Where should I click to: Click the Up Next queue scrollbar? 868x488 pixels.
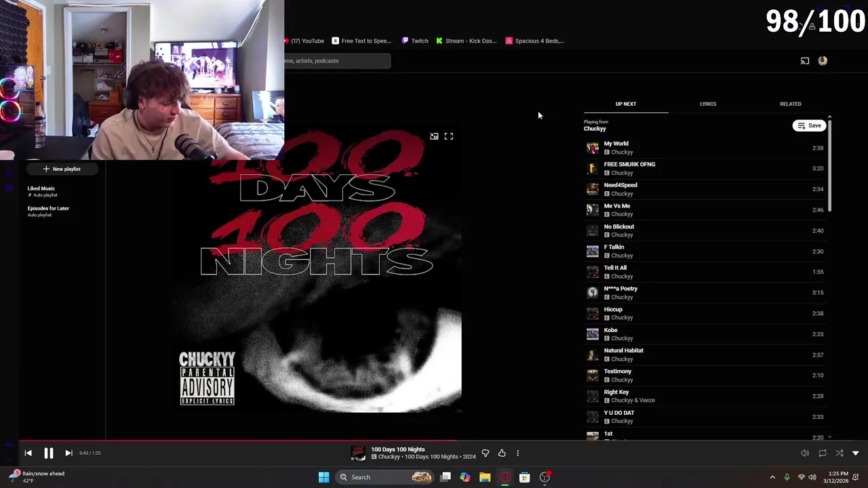(x=829, y=165)
